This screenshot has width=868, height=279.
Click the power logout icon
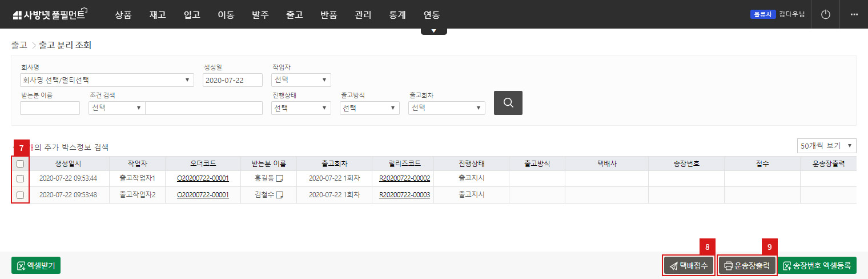click(825, 14)
